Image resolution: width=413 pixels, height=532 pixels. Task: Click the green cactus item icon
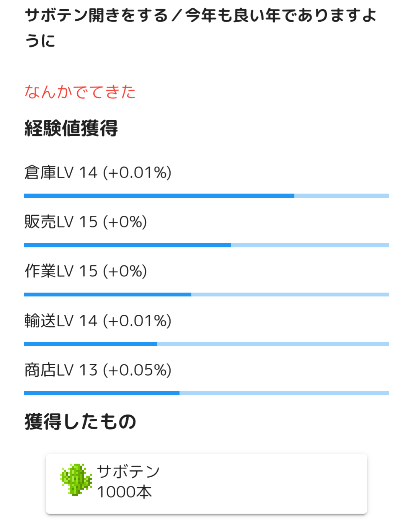[x=76, y=480]
